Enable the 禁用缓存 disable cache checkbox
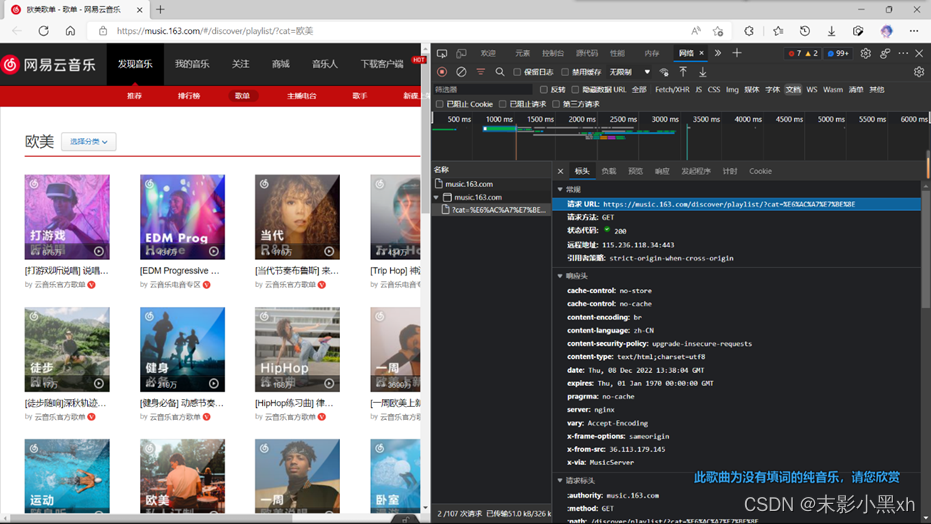The height and width of the screenshot is (524, 931). point(565,72)
